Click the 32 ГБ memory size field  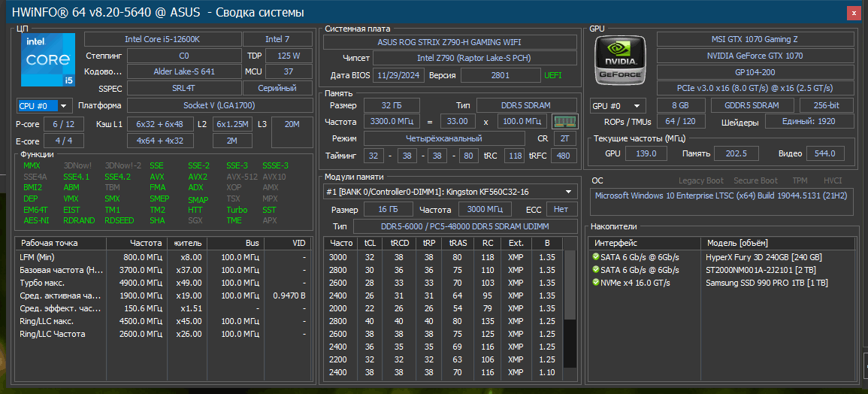(392, 105)
